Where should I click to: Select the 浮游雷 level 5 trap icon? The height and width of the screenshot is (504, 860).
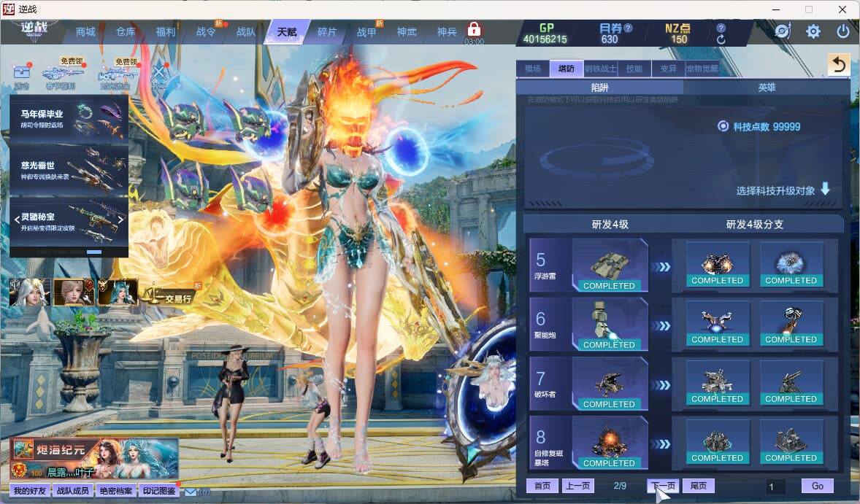click(x=610, y=265)
